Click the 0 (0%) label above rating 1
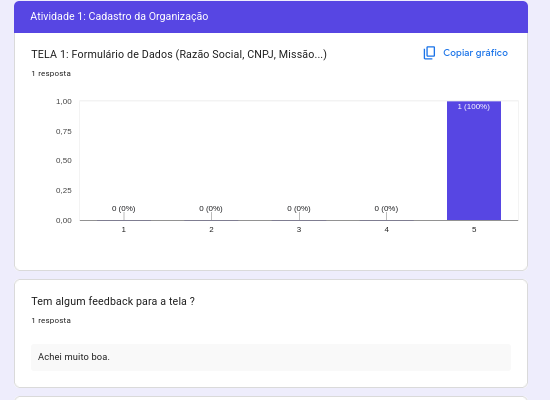The height and width of the screenshot is (400, 550). pyautogui.click(x=123, y=208)
